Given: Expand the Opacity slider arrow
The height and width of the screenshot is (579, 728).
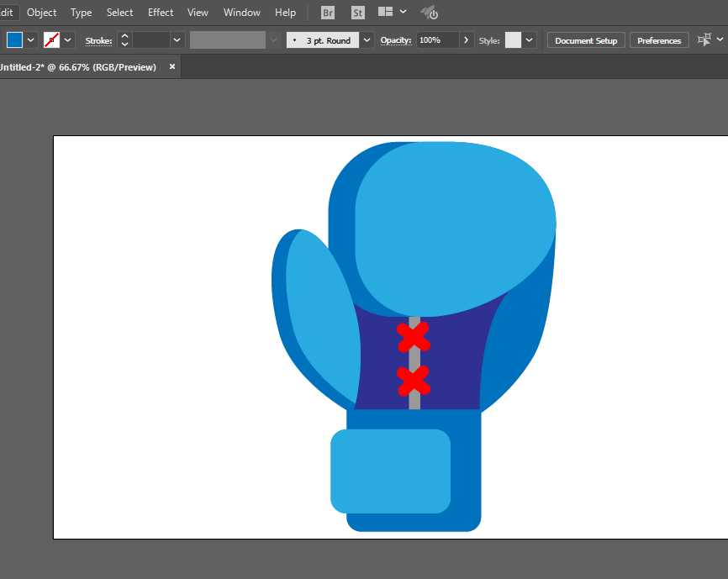Looking at the screenshot, I should pyautogui.click(x=467, y=39).
